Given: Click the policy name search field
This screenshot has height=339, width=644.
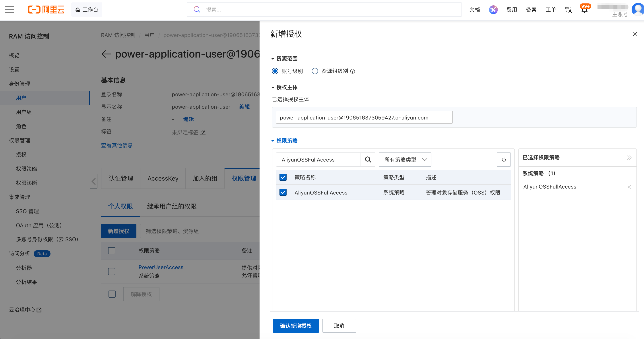Looking at the screenshot, I should (318, 159).
